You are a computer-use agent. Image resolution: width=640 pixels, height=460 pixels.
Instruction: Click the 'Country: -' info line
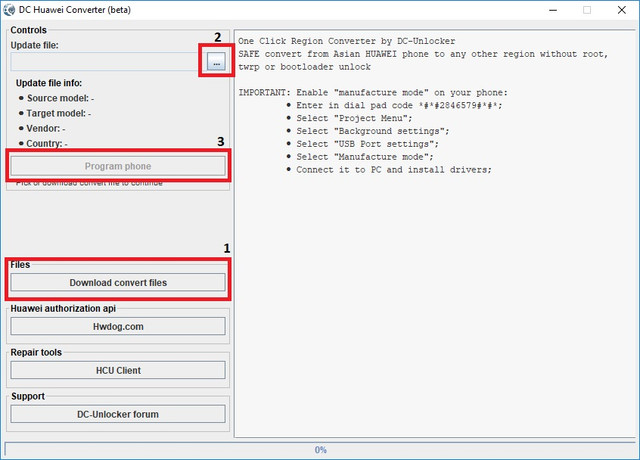[47, 144]
